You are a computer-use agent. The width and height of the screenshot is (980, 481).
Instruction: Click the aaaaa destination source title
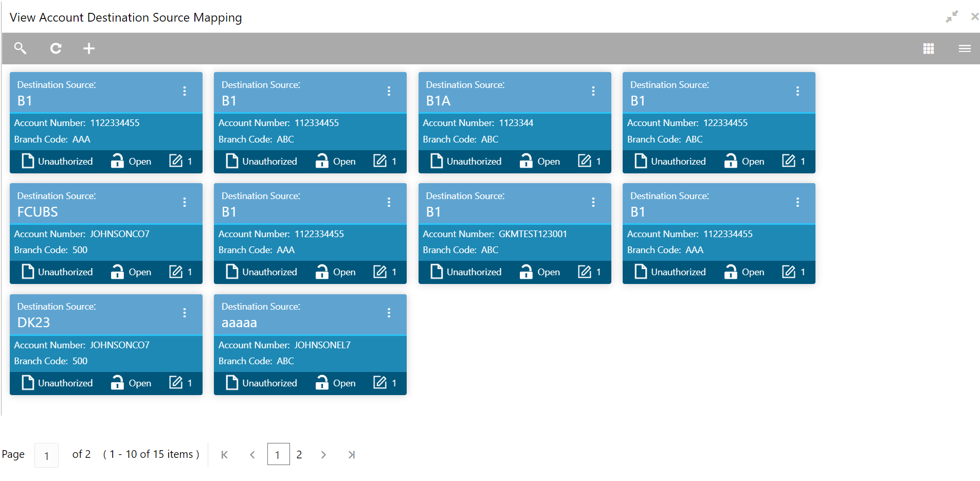[239, 323]
